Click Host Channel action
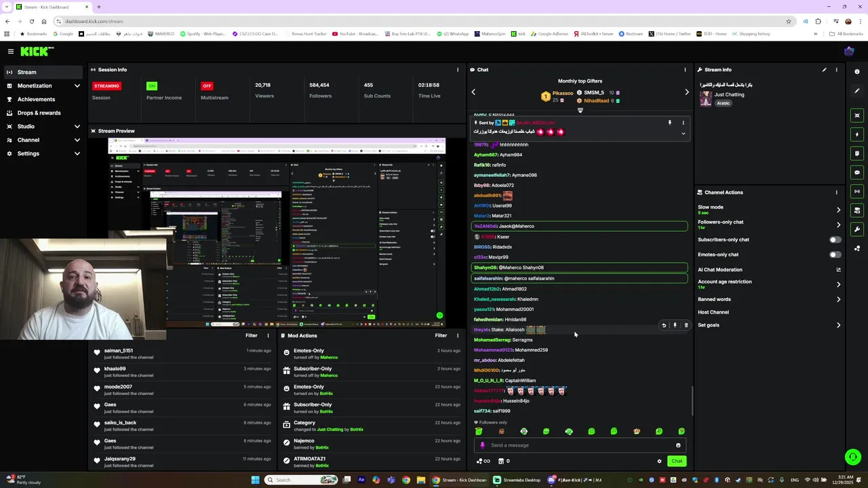 [713, 312]
